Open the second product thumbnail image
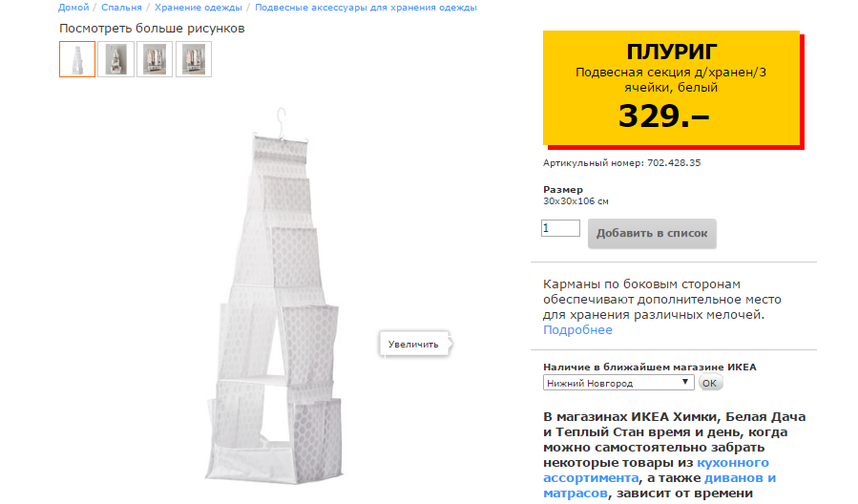 (x=116, y=59)
